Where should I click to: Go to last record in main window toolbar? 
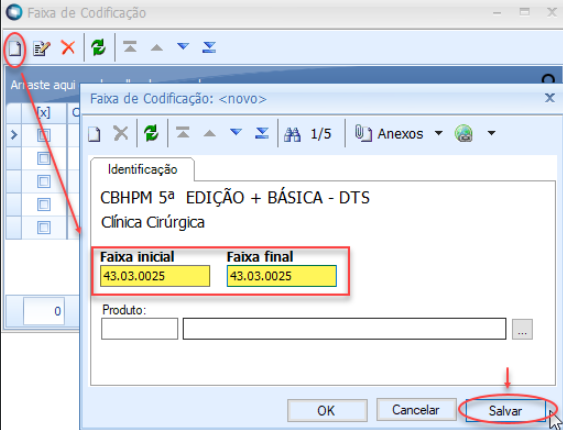coord(209,47)
